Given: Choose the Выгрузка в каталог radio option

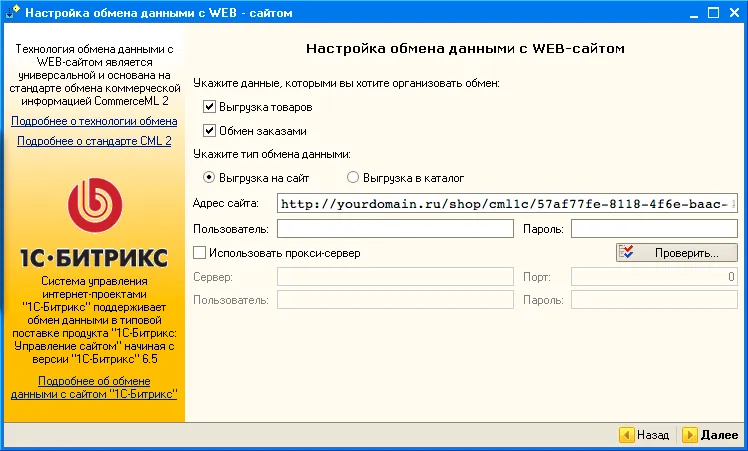Looking at the screenshot, I should [353, 178].
